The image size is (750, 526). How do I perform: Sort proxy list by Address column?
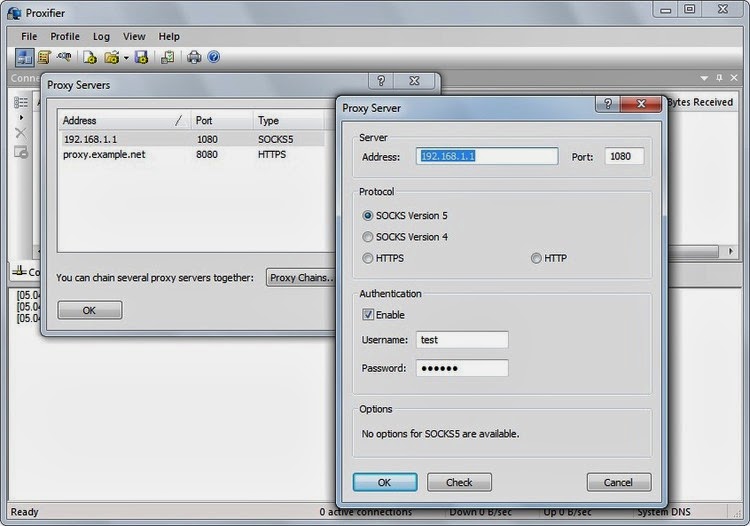[124, 121]
